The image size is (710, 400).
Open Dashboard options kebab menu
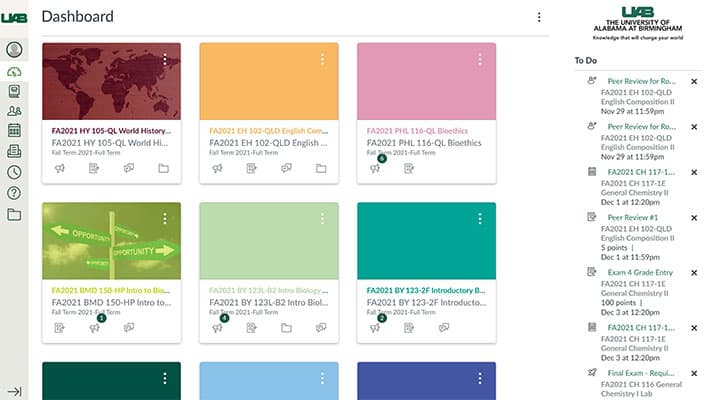point(539,17)
